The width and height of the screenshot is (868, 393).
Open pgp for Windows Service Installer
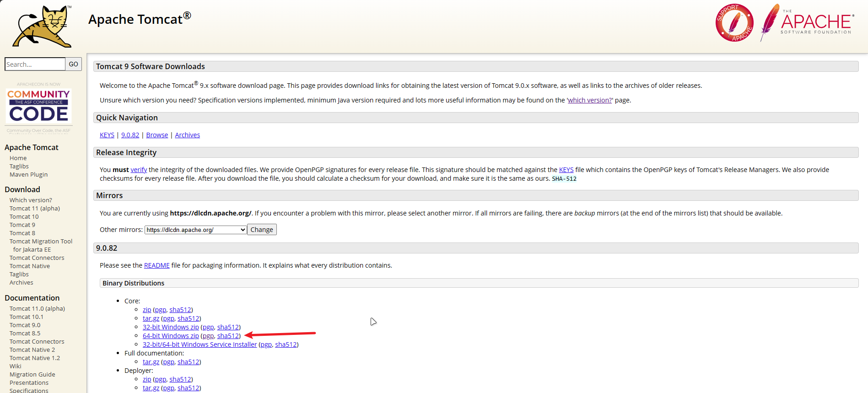tap(266, 345)
